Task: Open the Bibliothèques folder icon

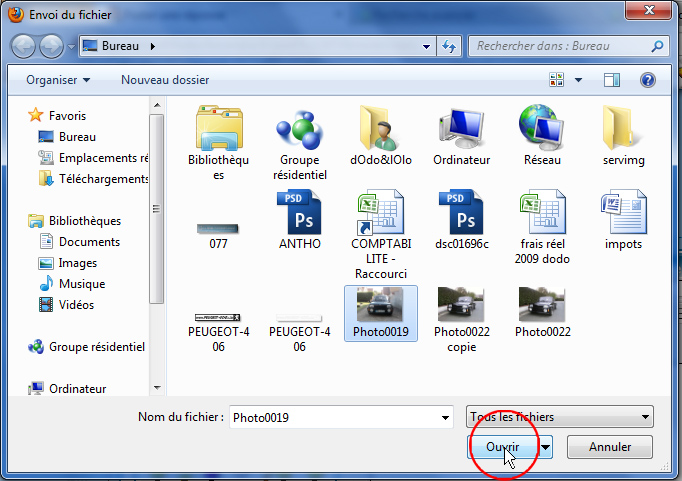Action: [219, 128]
